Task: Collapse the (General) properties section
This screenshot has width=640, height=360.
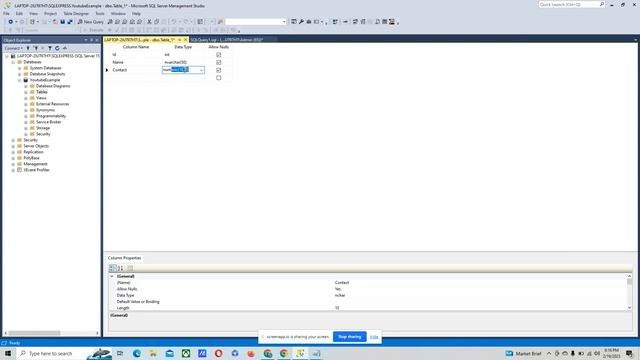Action: coord(112,276)
